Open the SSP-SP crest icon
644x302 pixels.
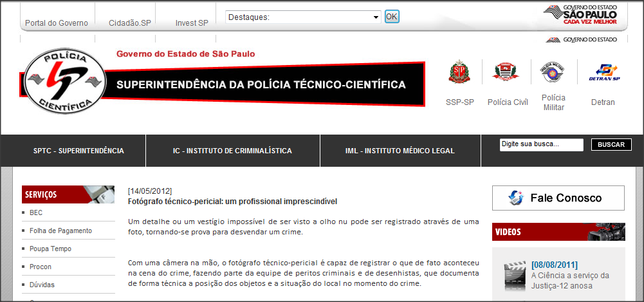point(459,73)
